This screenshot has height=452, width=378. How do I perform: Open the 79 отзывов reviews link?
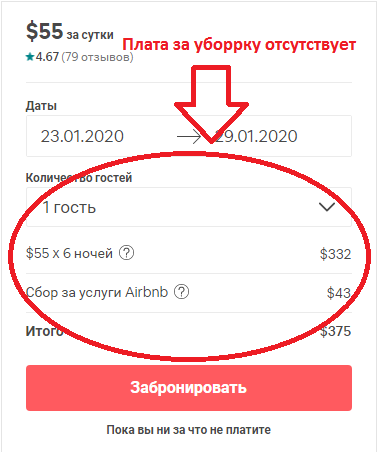pos(97,57)
